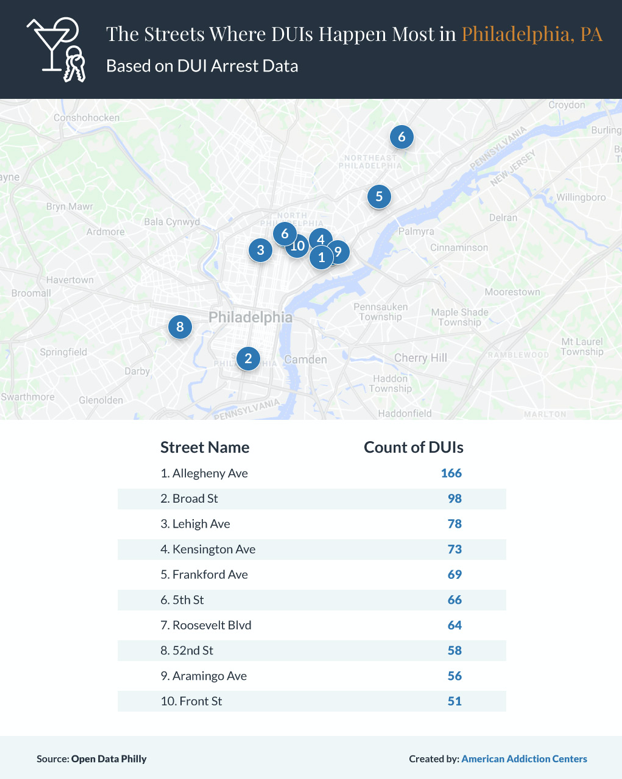Select map marker 4 for Kensington Ave
Viewport: 622px width, 779px height.
[x=321, y=239]
